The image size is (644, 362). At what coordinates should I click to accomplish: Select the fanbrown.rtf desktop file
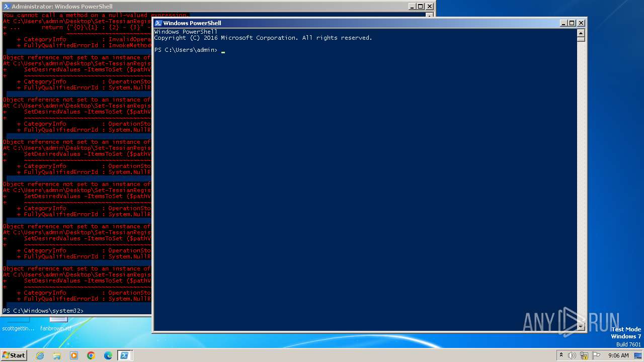(x=56, y=323)
